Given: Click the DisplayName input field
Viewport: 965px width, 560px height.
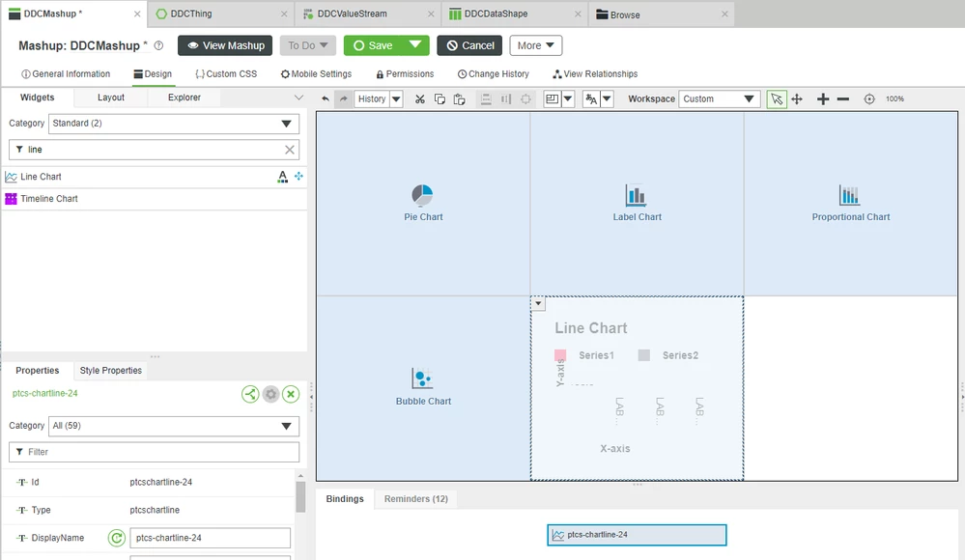Looking at the screenshot, I should tap(210, 538).
